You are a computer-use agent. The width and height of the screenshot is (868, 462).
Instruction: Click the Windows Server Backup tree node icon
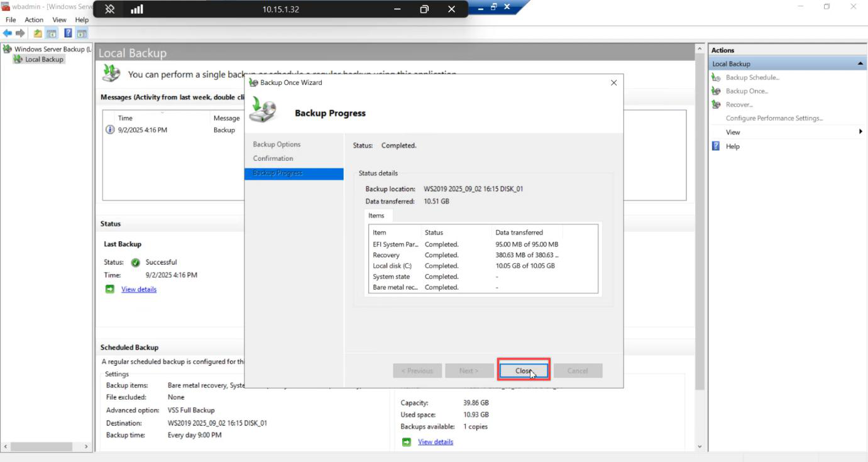[8, 49]
